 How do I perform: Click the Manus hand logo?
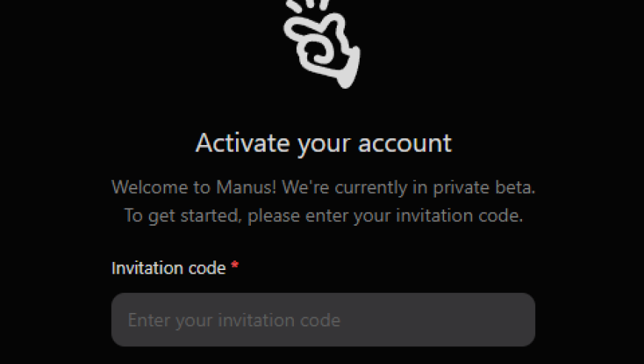point(322,43)
